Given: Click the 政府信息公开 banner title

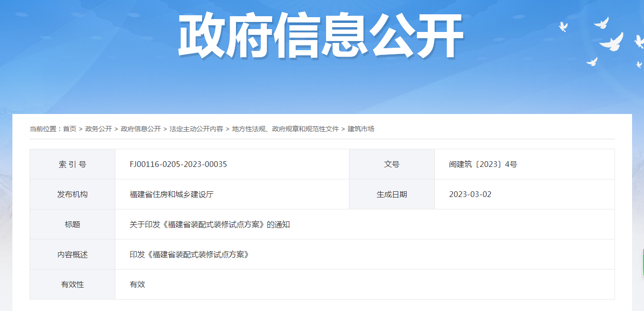Looking at the screenshot, I should [x=321, y=35].
